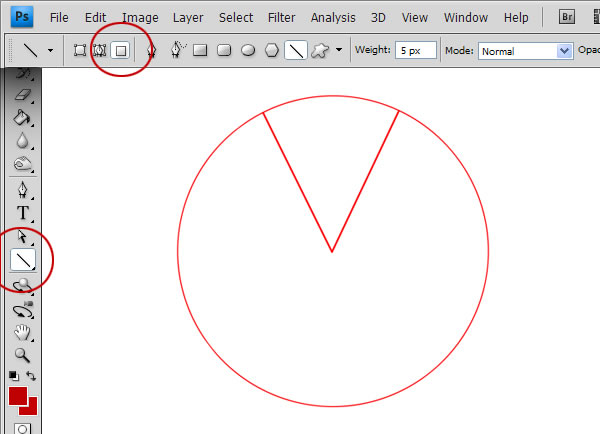This screenshot has width=600, height=434.
Task: Enable Fill Pixels mode
Action: point(121,51)
